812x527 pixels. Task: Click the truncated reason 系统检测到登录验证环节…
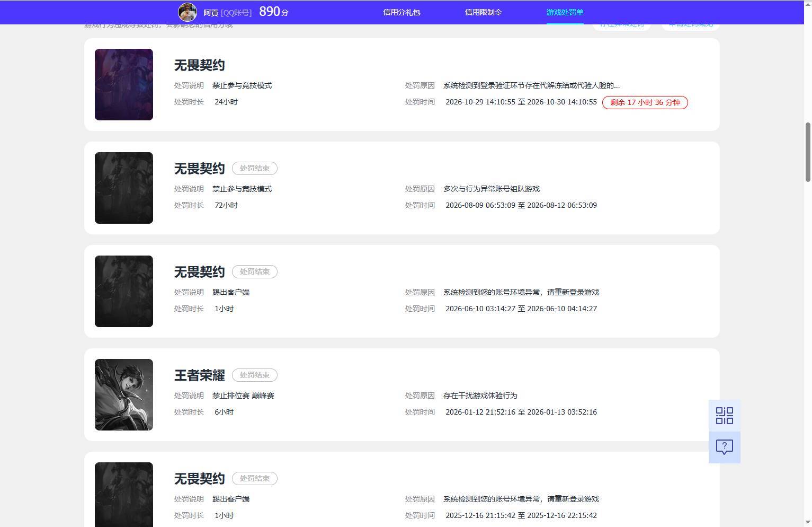click(x=531, y=85)
